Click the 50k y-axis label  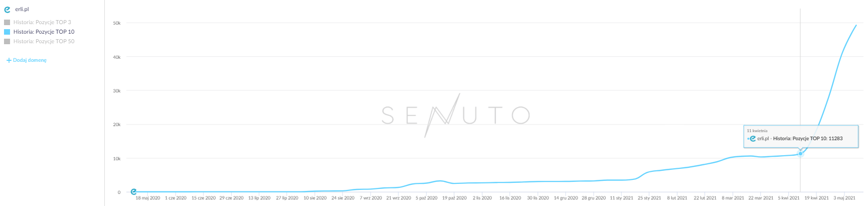coord(116,23)
